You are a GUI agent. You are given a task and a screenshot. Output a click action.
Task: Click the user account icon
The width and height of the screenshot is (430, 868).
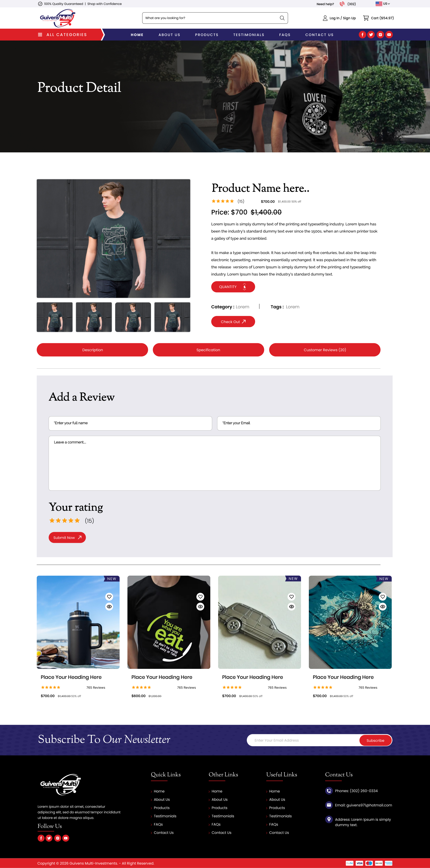point(325,18)
